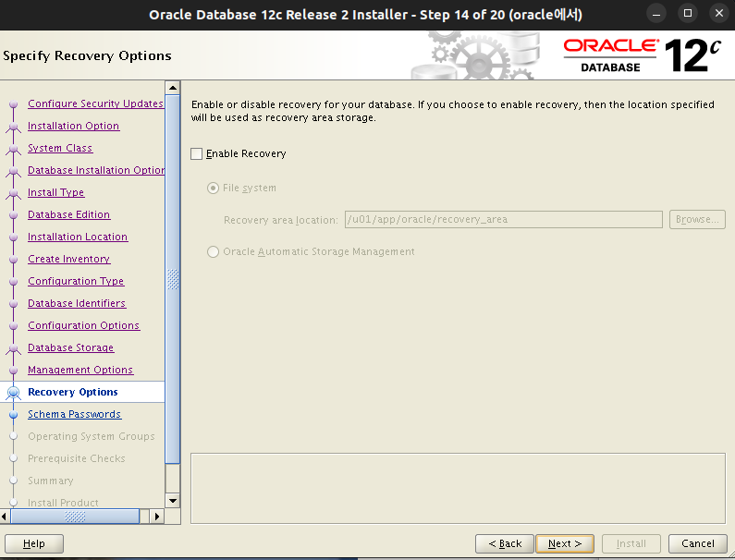Click the step marker beside Management Options

point(14,371)
